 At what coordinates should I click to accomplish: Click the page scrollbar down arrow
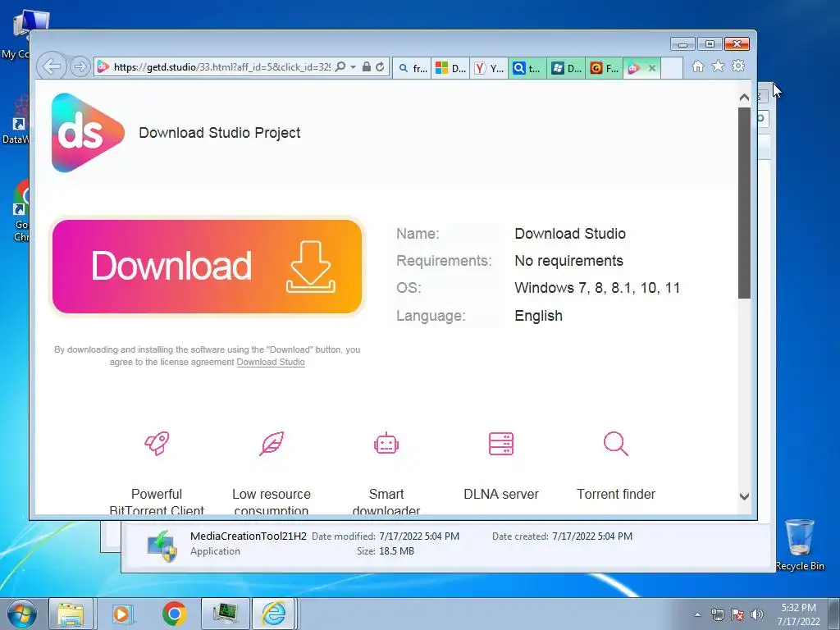[x=744, y=496]
